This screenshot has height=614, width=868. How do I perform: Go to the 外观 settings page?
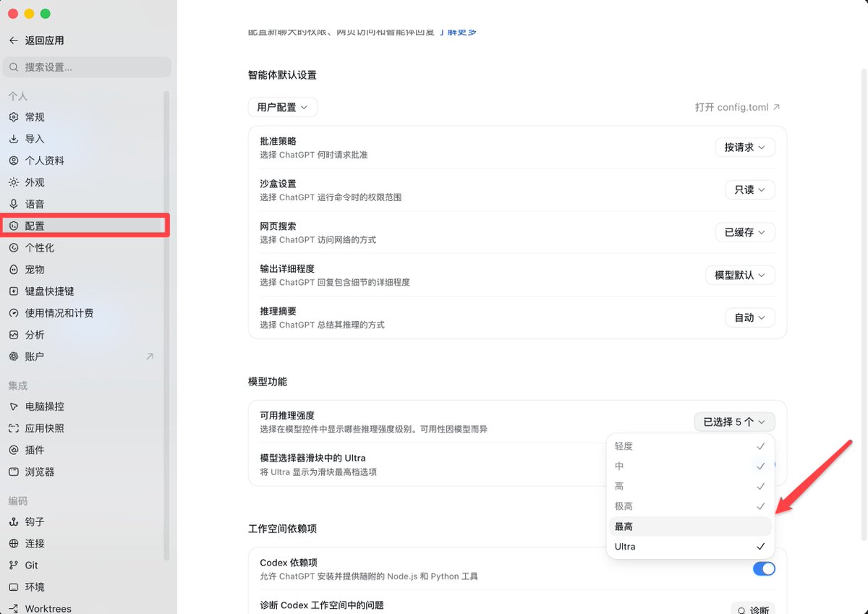[x=83, y=182]
